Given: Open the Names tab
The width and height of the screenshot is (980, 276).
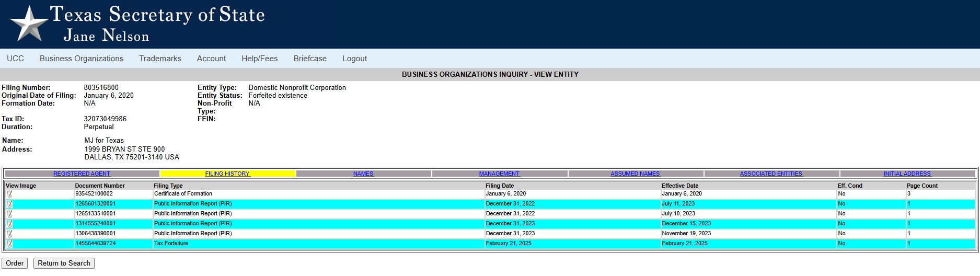Looking at the screenshot, I should tap(363, 174).
